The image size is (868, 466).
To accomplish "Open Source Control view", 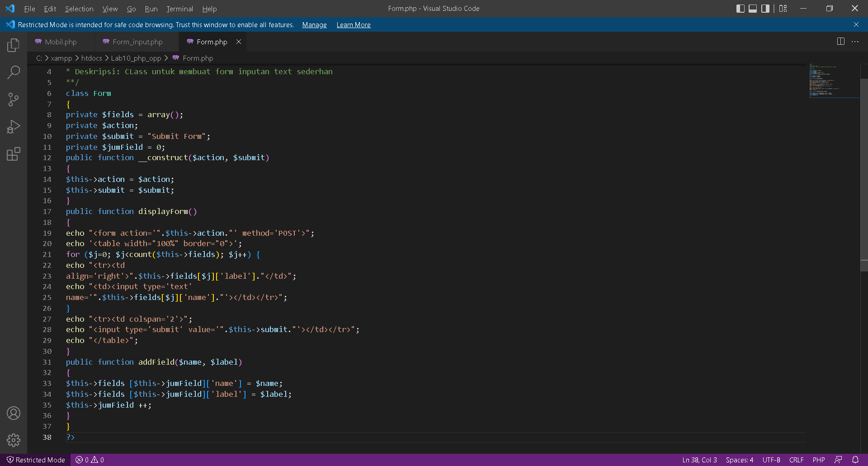I will [x=13, y=99].
